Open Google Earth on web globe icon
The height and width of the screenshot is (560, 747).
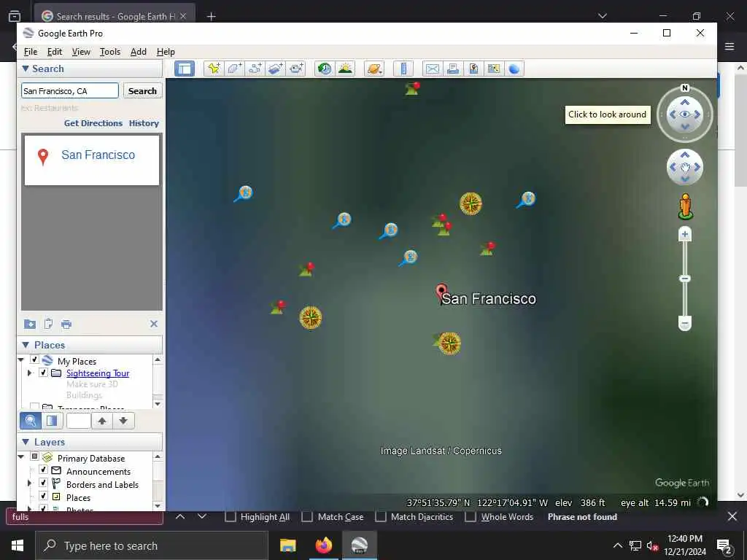tap(514, 69)
